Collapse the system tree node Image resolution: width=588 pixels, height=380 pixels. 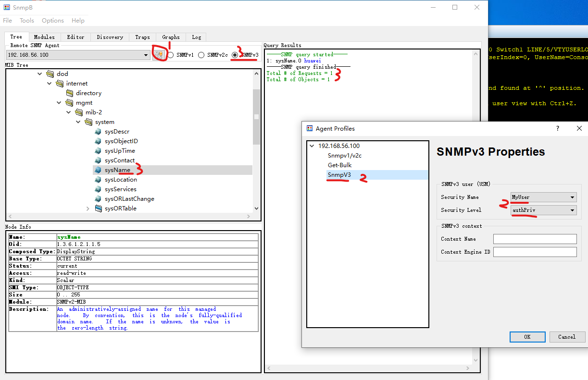tap(78, 122)
